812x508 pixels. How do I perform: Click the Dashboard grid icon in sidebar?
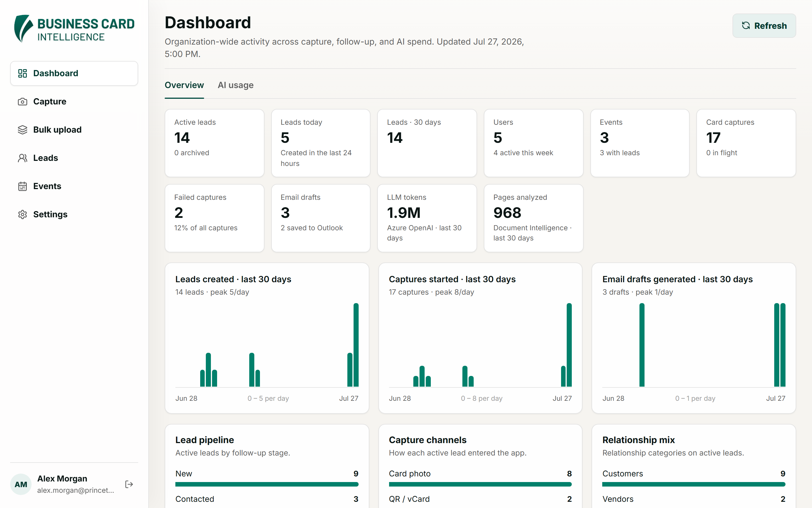23,73
